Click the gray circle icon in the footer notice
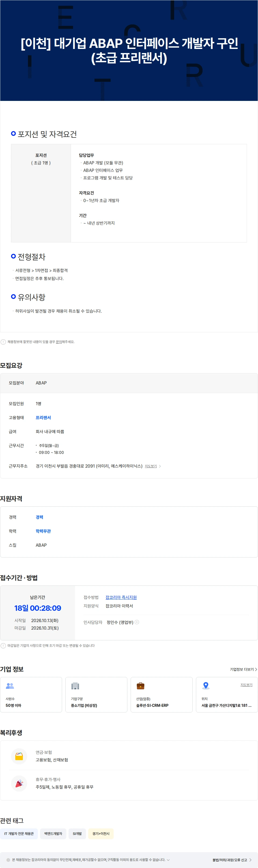 8,860
